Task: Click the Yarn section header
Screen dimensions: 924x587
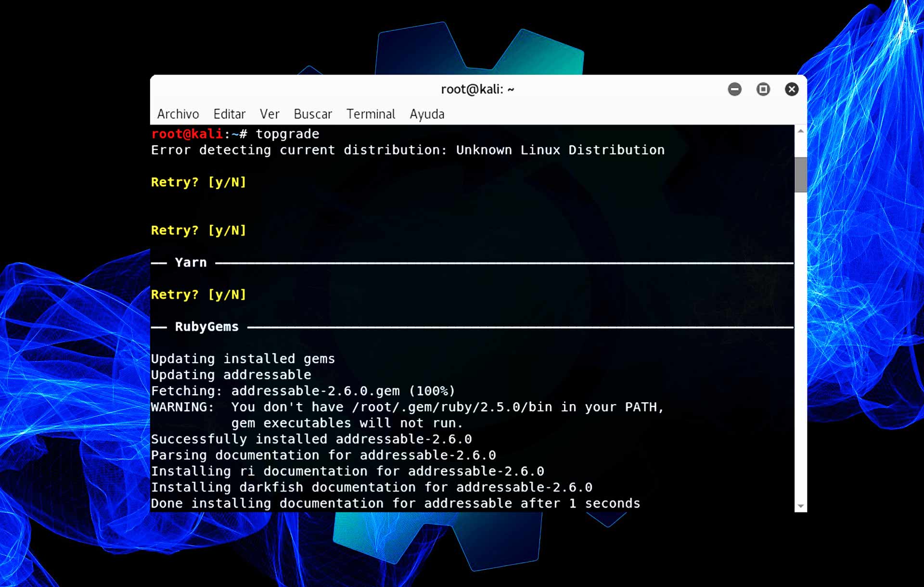Action: pos(191,262)
